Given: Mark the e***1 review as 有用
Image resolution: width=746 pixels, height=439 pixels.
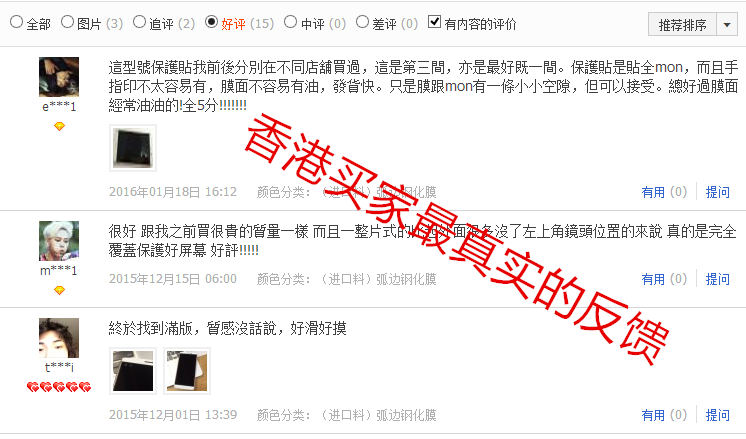Looking at the screenshot, I should [x=664, y=192].
